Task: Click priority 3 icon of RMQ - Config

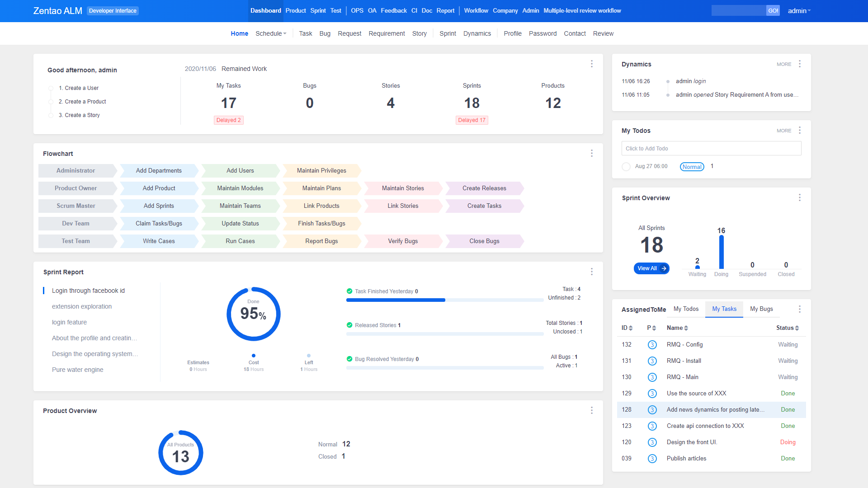Action: tap(652, 345)
